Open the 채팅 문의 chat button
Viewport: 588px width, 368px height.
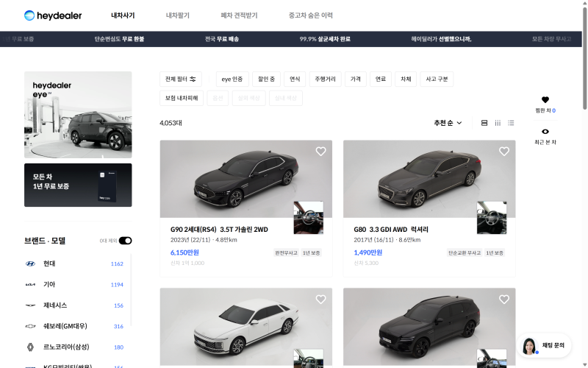[x=544, y=345]
